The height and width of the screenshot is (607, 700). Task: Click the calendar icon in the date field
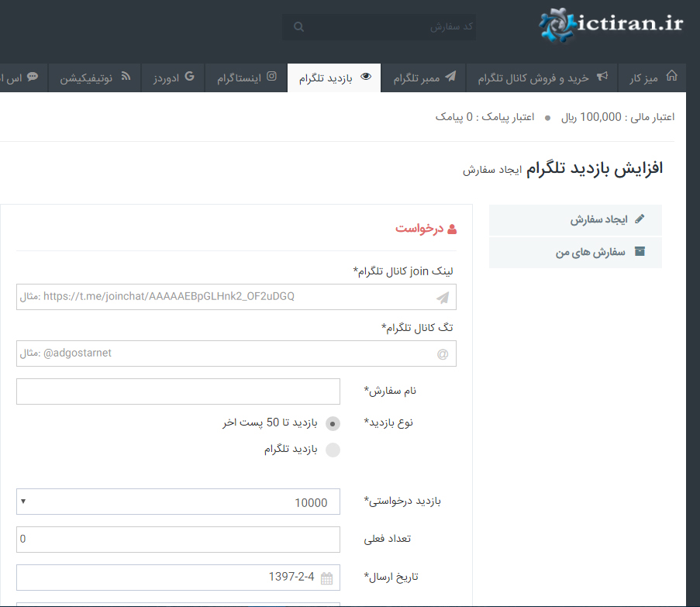tap(327, 578)
